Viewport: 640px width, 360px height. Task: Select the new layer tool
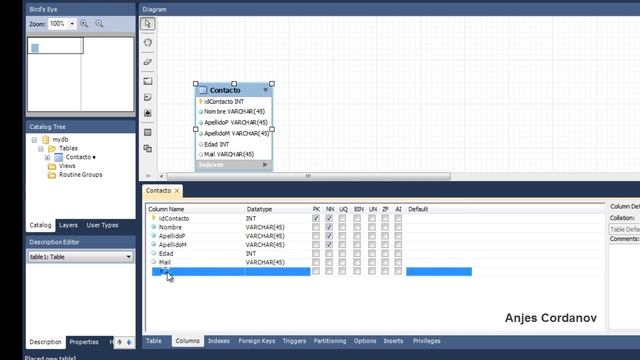click(148, 81)
